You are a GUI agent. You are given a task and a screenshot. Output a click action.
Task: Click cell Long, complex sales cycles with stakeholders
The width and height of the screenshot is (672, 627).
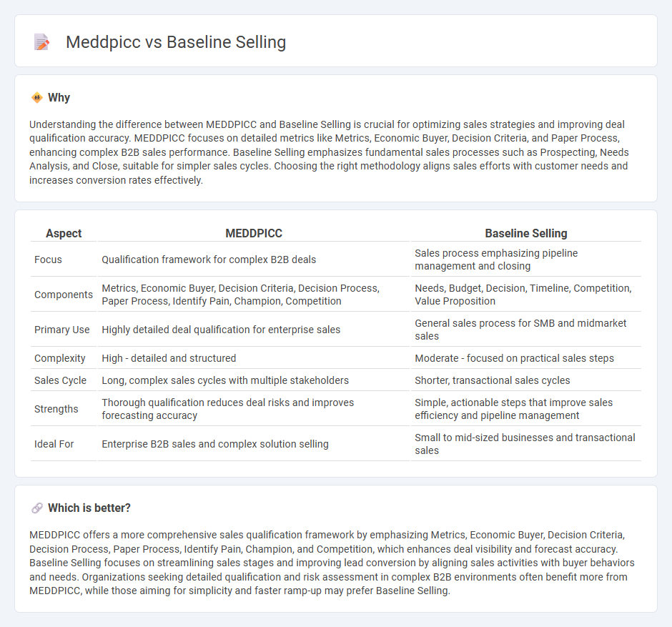tap(254, 380)
